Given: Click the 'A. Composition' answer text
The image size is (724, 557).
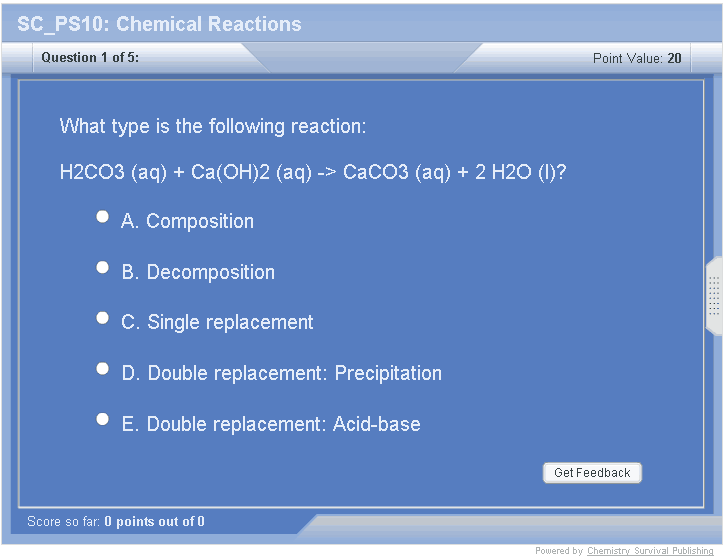Looking at the screenshot, I should (187, 222).
